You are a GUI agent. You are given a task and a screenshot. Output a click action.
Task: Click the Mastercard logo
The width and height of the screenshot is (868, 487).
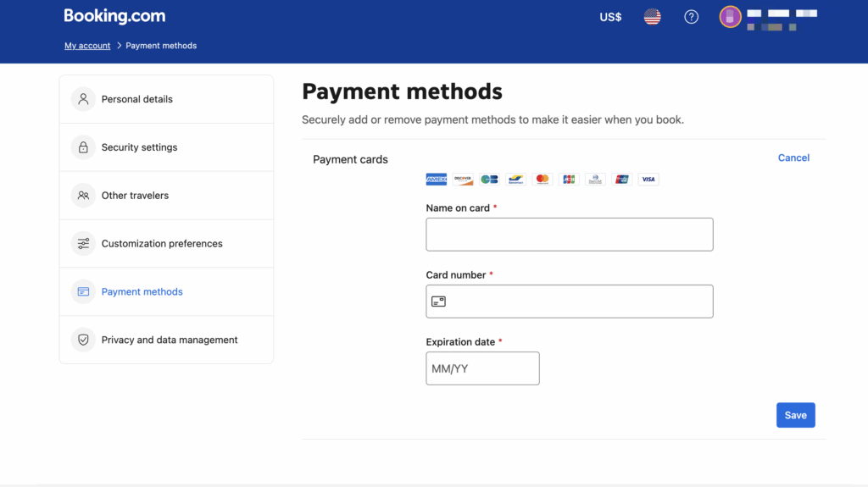(542, 180)
